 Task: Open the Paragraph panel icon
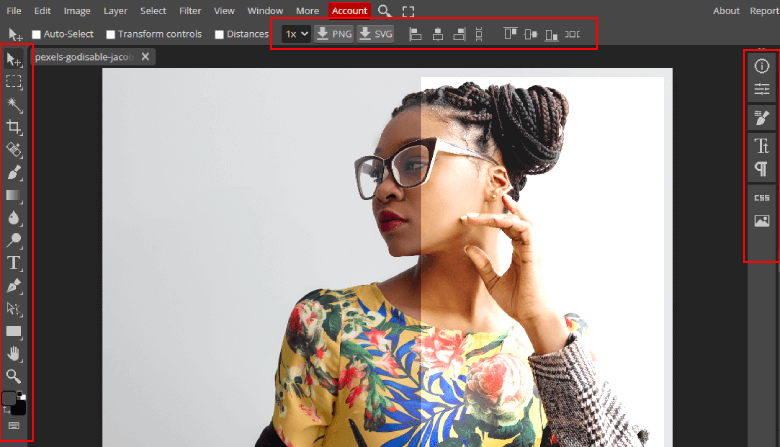(762, 169)
